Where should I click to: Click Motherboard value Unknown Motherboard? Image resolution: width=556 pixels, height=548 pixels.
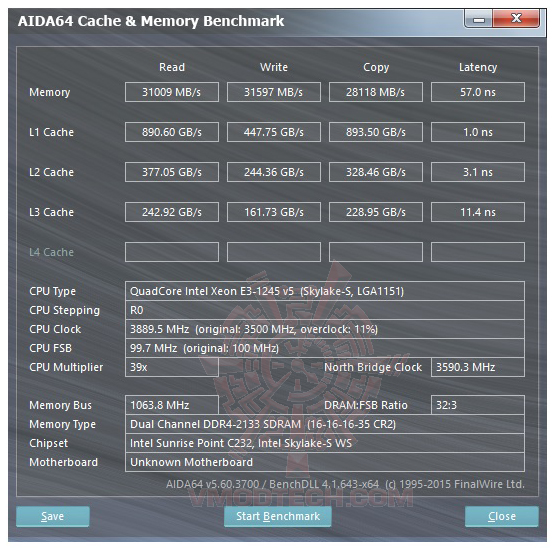[325, 462]
